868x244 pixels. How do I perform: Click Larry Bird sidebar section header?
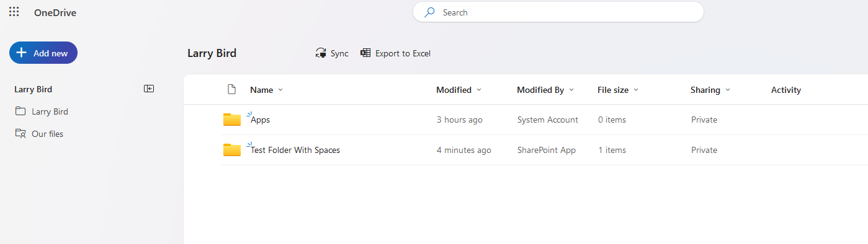(x=34, y=89)
